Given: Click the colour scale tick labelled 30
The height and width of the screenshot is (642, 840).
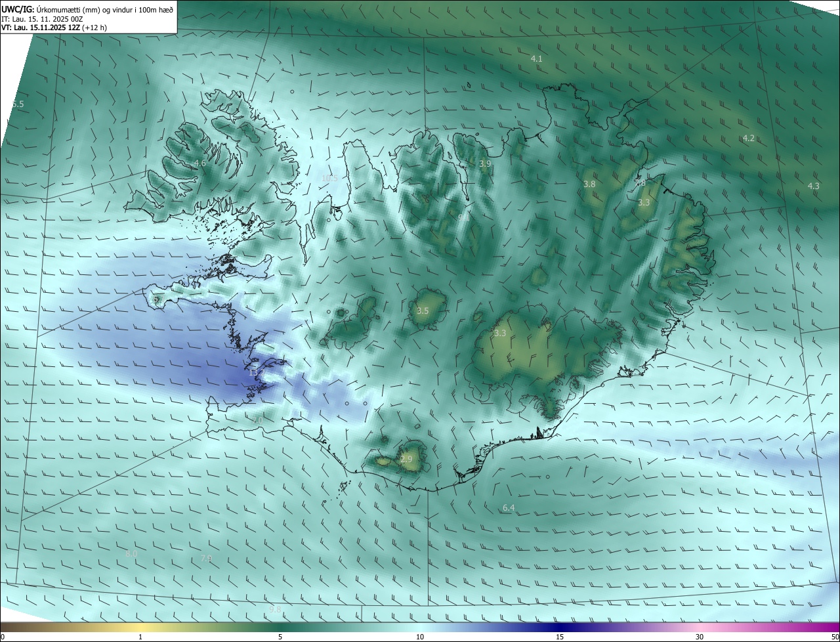Looking at the screenshot, I should (x=700, y=637).
